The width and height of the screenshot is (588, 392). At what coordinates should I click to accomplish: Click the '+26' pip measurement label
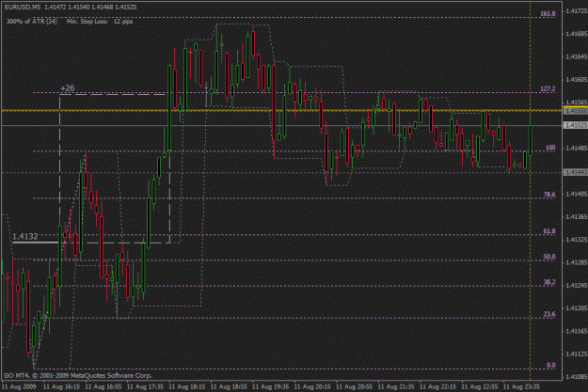[x=68, y=88]
